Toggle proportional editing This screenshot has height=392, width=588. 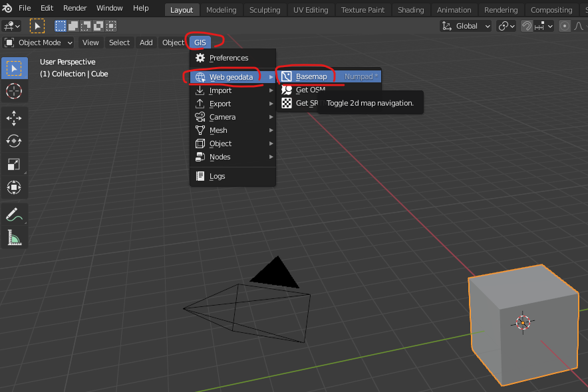coord(564,26)
